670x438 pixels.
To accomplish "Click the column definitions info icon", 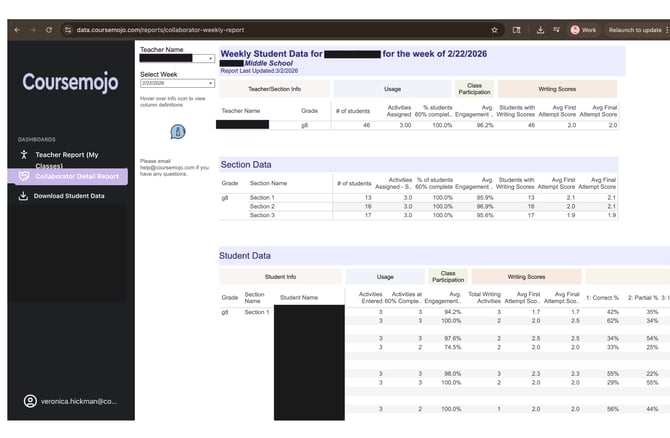I will [x=178, y=131].
